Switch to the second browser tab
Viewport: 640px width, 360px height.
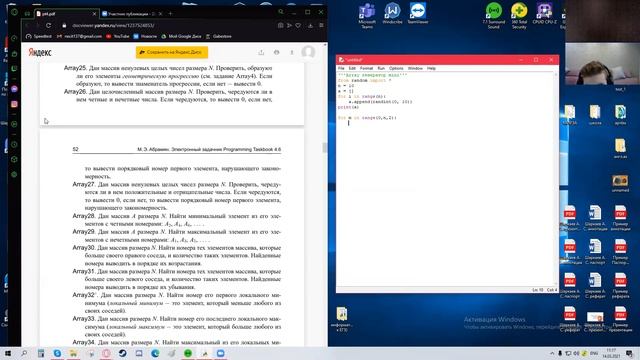tap(131, 13)
